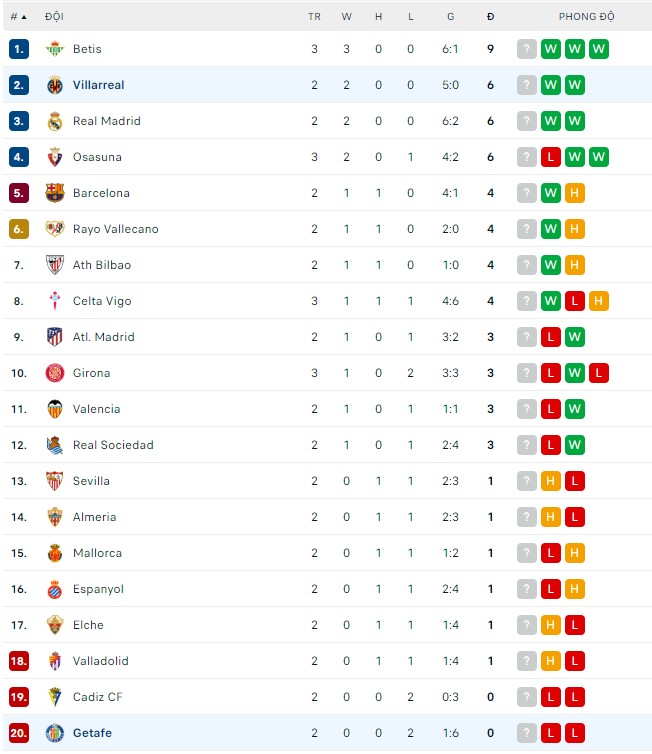Click the Đội column header
652x754 pixels.
click(54, 17)
